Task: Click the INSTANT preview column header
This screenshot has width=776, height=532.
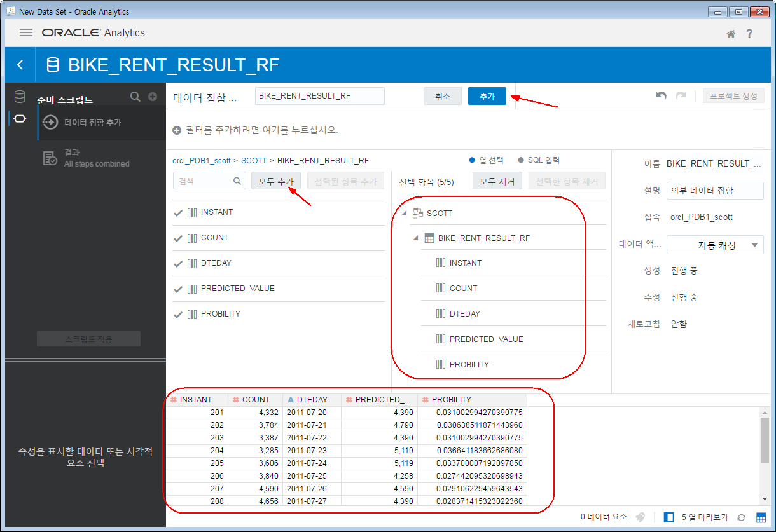Action: pos(198,400)
